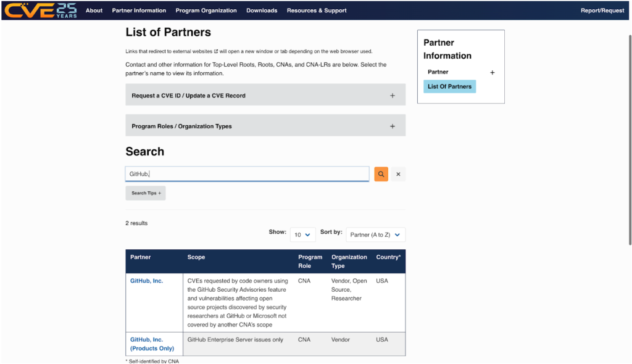Screen dimensions: 632x364
Task: Click the Report/Request link
Action: pyautogui.click(x=602, y=10)
